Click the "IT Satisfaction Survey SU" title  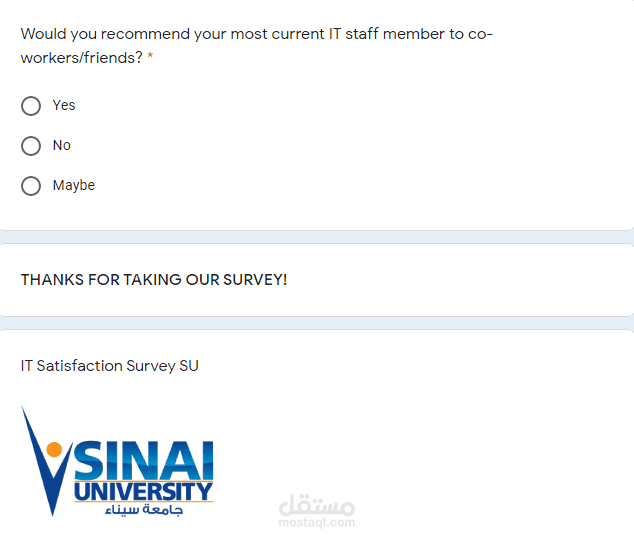pos(110,366)
